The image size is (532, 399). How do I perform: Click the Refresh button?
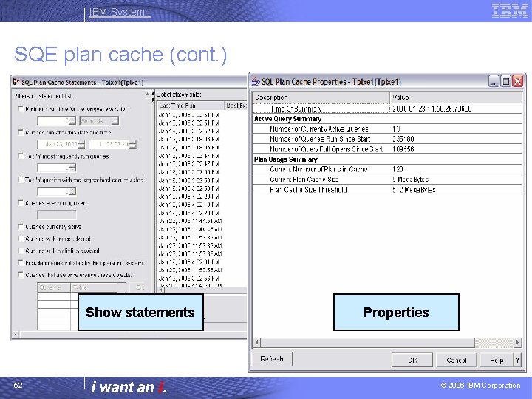pyautogui.click(x=272, y=359)
